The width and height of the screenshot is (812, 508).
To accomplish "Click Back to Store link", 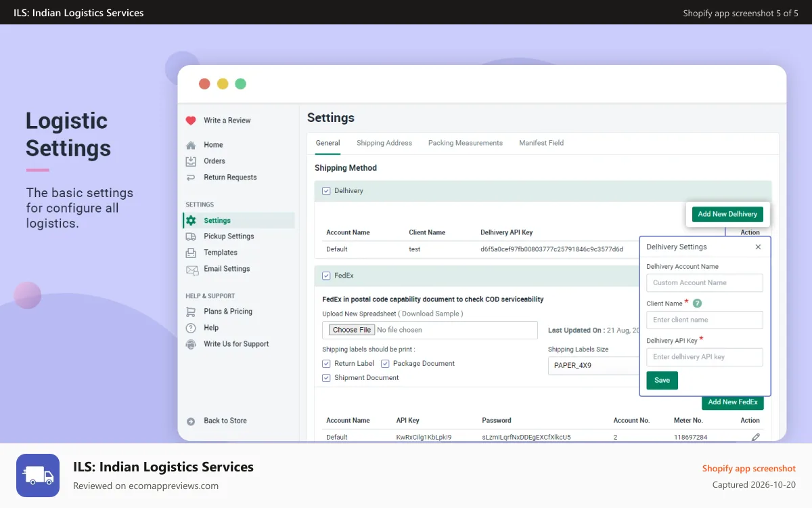I will pos(225,421).
